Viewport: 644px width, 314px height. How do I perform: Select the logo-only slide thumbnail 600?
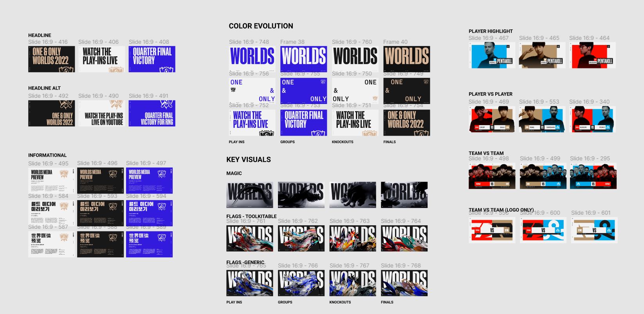click(x=543, y=230)
